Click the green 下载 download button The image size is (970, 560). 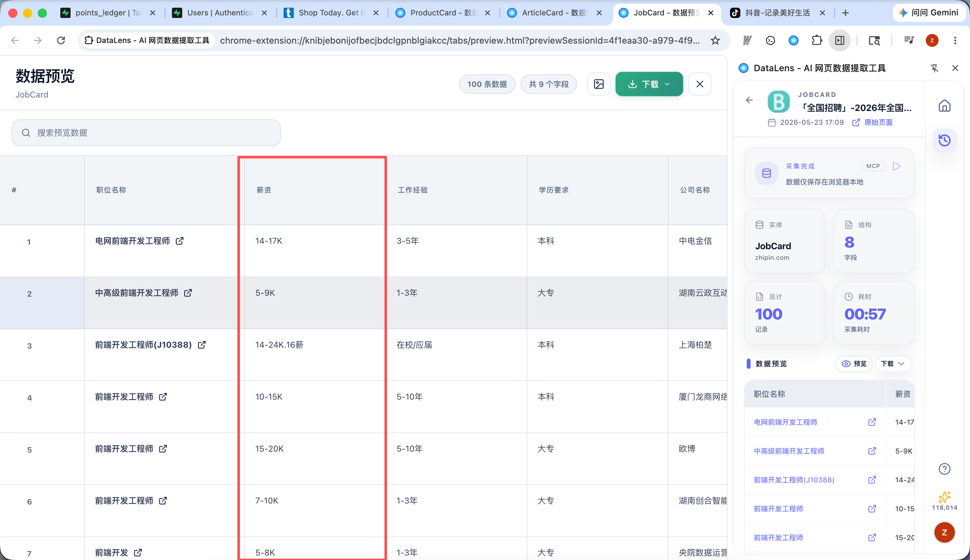click(649, 84)
